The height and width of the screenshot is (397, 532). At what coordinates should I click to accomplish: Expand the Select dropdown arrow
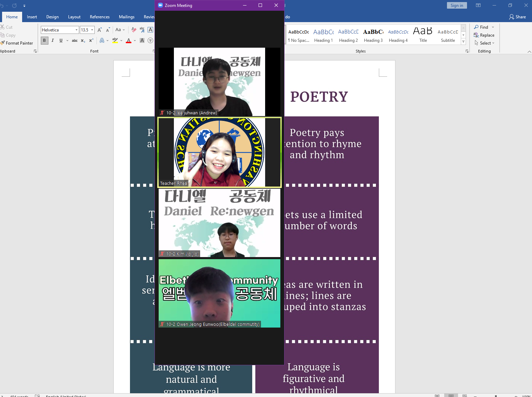[x=493, y=43]
